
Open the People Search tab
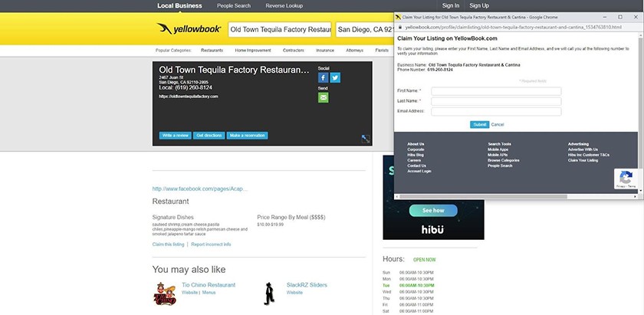pos(234,6)
